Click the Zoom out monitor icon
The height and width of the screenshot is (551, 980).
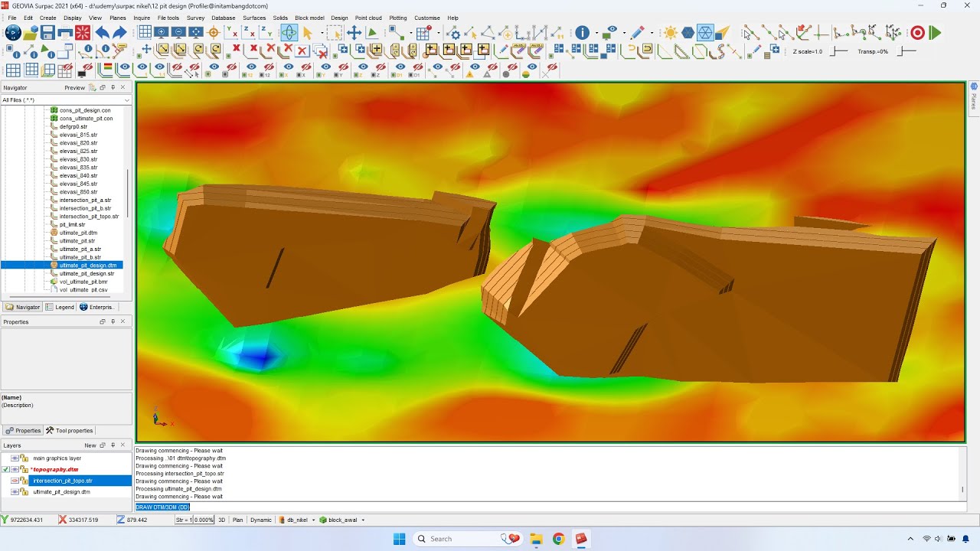(178, 32)
